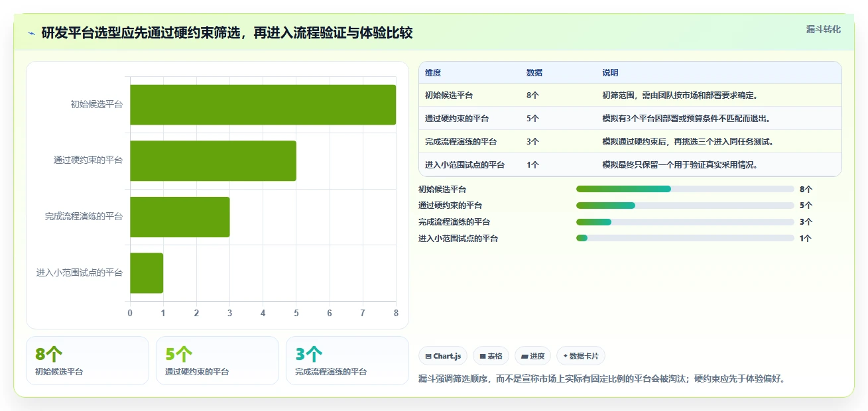Click chart y-axis label 完成流程演练的平台
868x411 pixels.
coord(84,217)
